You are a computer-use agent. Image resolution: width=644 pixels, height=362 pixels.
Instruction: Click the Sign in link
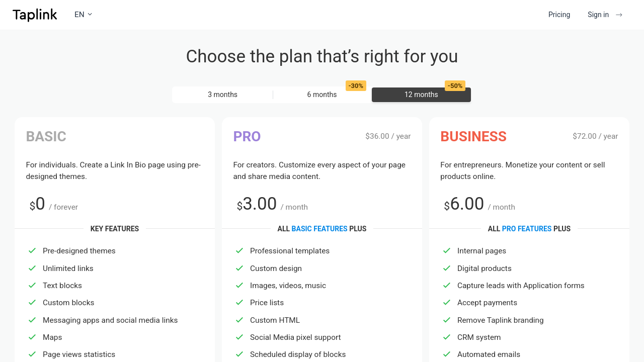point(598,15)
